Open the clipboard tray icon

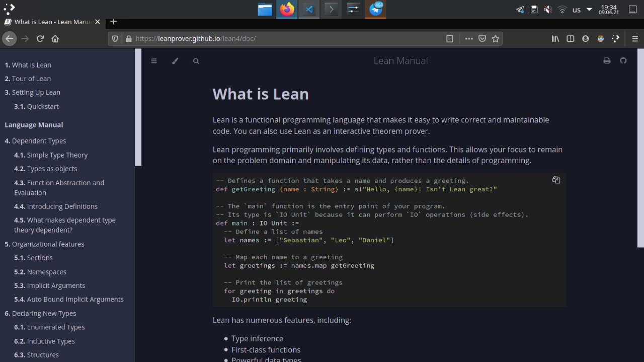click(534, 10)
